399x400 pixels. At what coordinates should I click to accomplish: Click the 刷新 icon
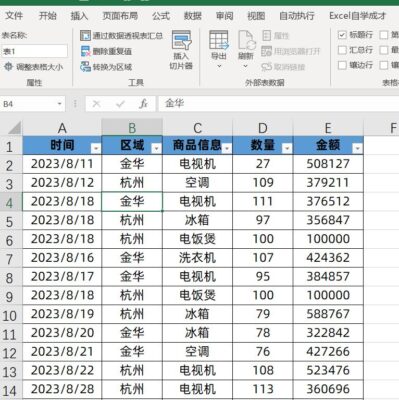point(246,40)
